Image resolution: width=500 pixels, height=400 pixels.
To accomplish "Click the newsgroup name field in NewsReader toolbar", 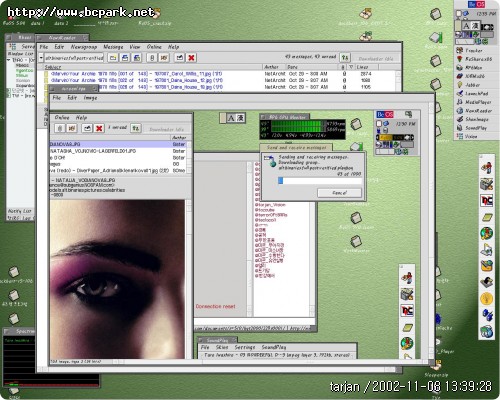I will [74, 58].
